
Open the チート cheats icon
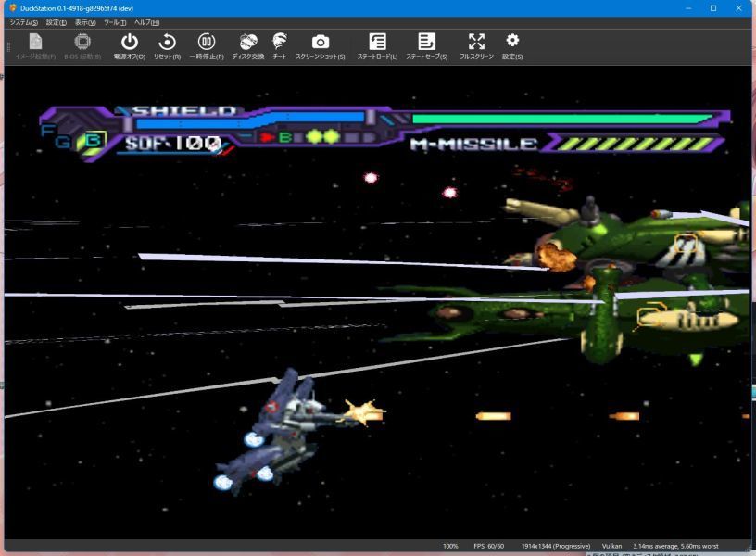(x=280, y=42)
